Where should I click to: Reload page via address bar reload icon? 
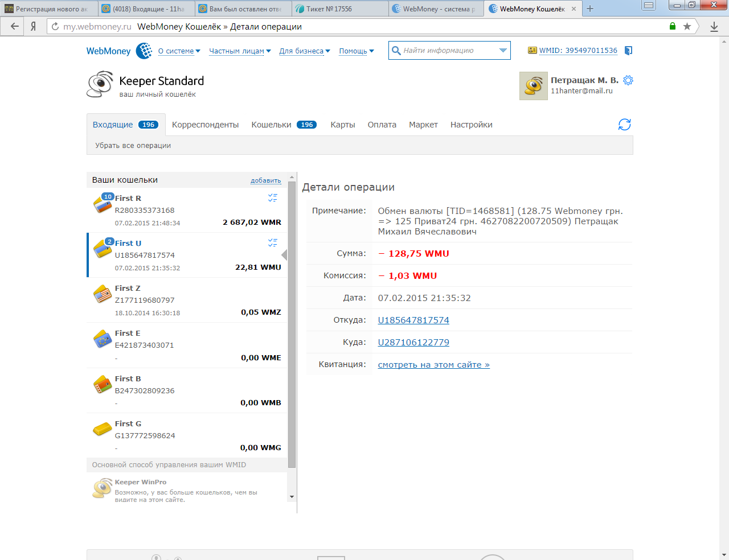[x=55, y=26]
